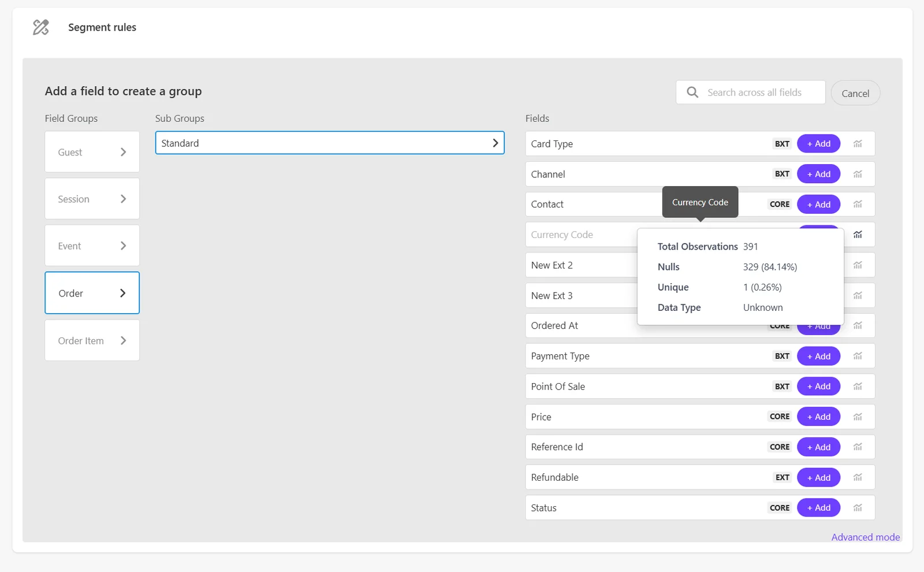The image size is (924, 572).
Task: Add the Contact field
Action: point(819,205)
